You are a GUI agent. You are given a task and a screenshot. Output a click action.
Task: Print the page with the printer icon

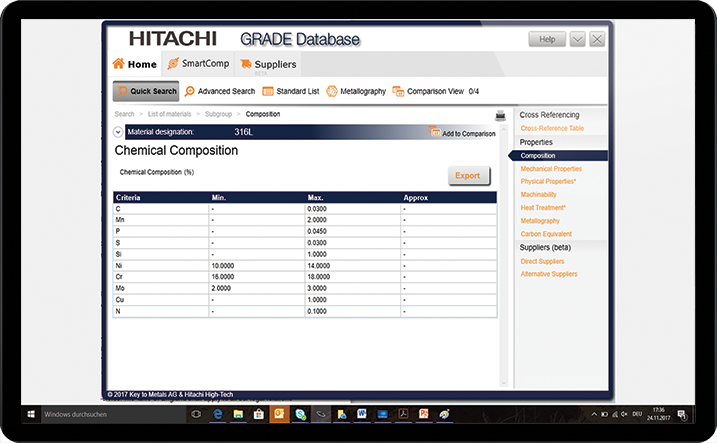point(500,116)
